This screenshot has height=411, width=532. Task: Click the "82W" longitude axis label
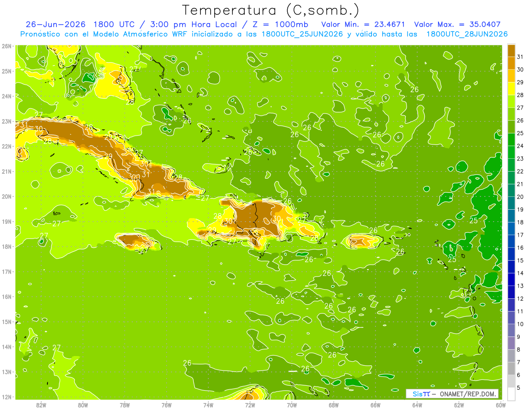pos(41,404)
